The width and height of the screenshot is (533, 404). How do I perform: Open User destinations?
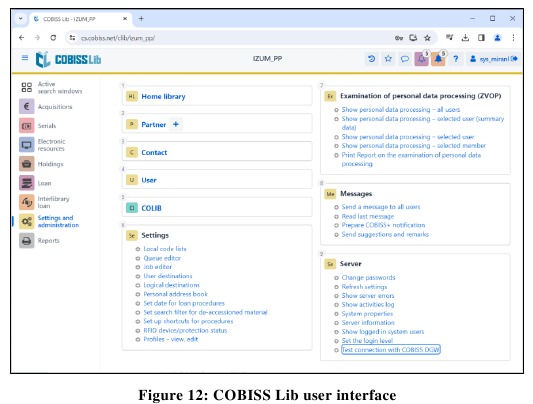pyautogui.click(x=168, y=276)
